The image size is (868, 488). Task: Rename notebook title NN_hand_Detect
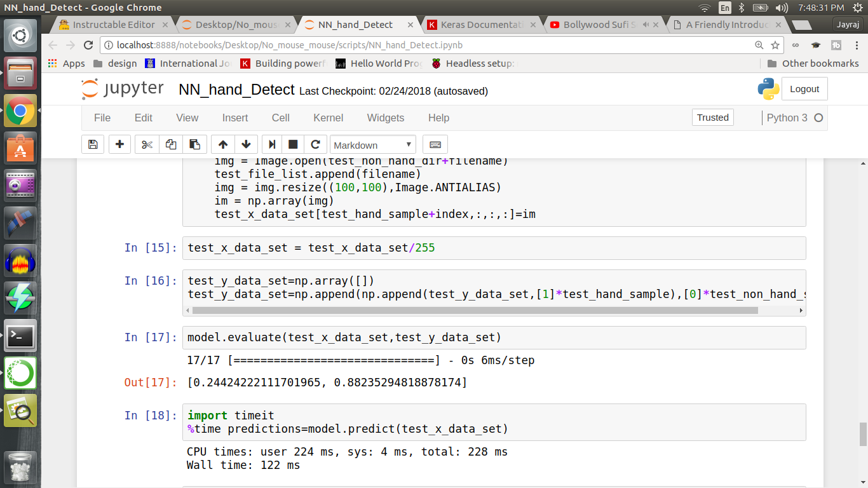[x=237, y=90]
